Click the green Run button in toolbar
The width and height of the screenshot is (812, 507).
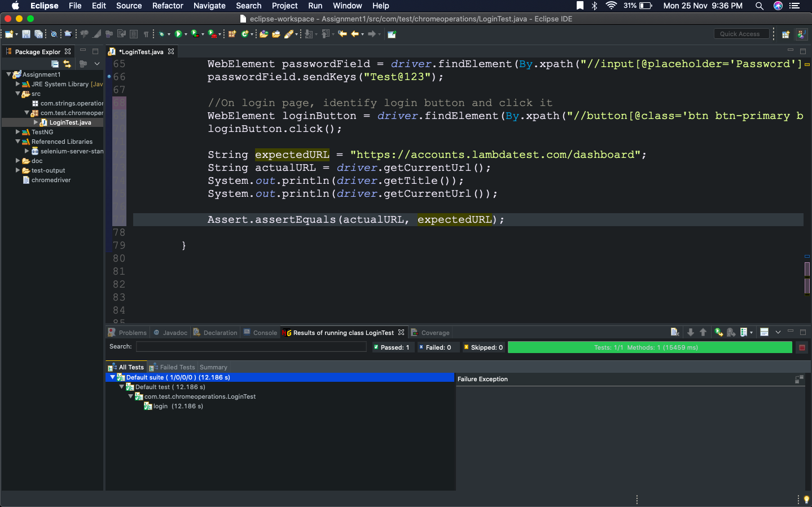[x=178, y=34]
